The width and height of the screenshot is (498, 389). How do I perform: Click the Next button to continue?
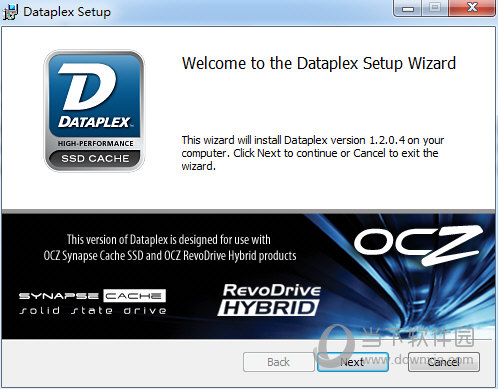pos(353,362)
